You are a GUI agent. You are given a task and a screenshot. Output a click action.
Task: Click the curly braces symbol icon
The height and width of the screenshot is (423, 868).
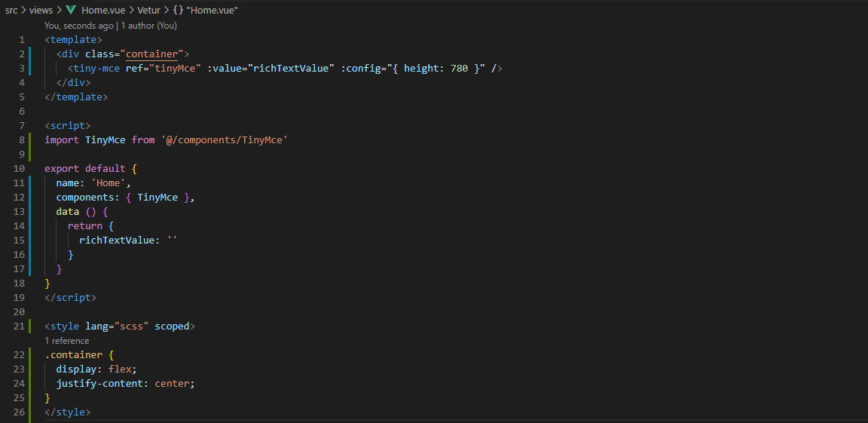[x=178, y=10]
